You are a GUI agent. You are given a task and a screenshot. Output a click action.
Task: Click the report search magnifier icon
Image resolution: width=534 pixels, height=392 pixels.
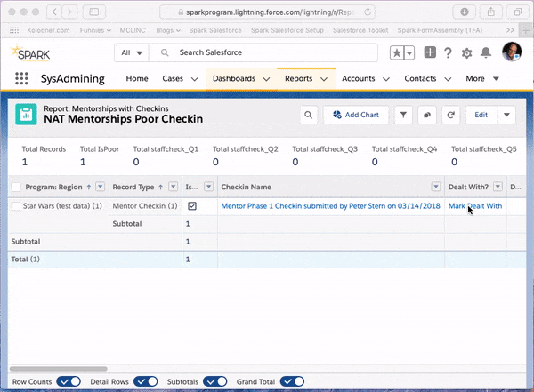click(x=309, y=115)
